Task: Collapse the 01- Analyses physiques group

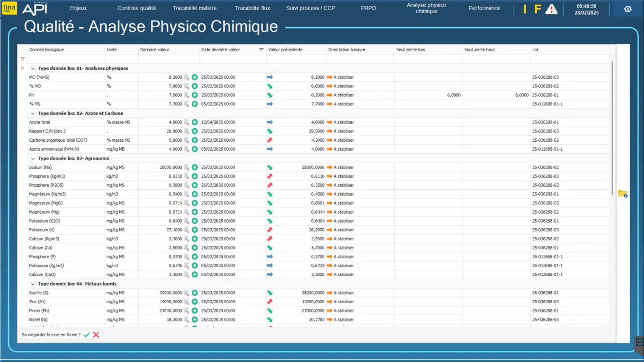Action: 33,69
